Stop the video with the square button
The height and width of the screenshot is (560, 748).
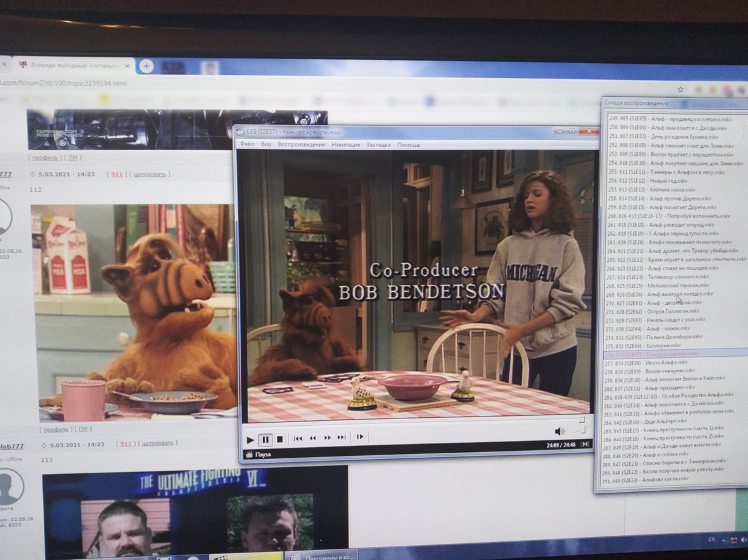(x=280, y=439)
